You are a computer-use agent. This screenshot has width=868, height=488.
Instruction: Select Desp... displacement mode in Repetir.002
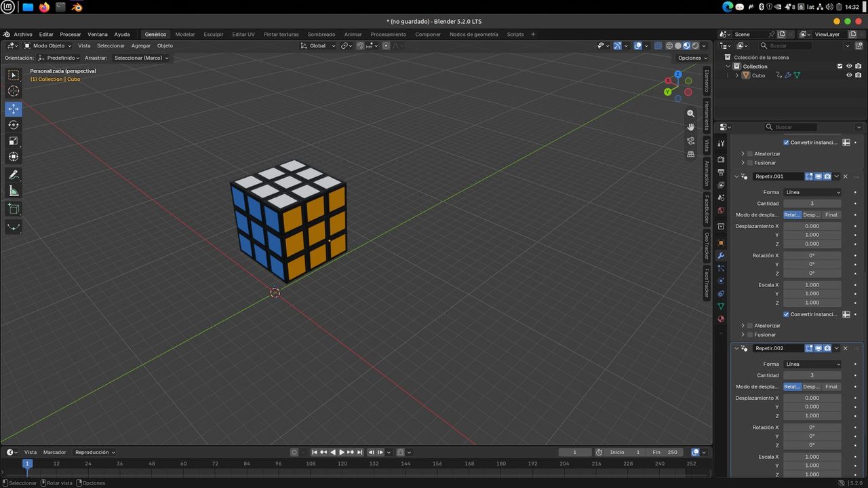812,386
